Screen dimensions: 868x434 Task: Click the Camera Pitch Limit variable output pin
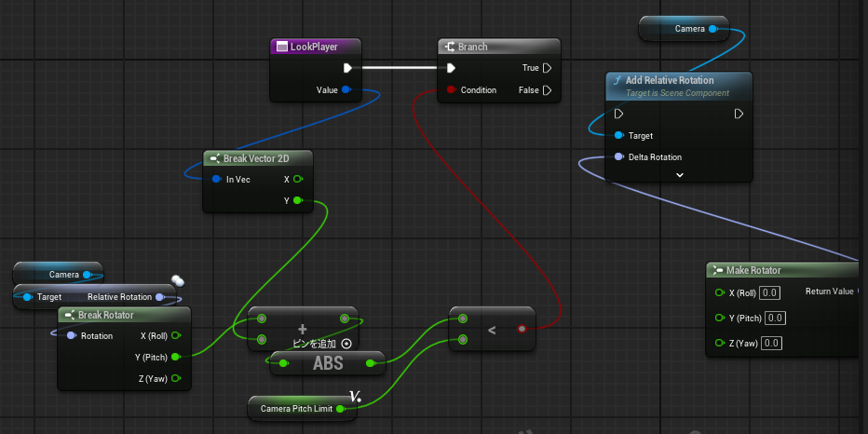tap(341, 409)
